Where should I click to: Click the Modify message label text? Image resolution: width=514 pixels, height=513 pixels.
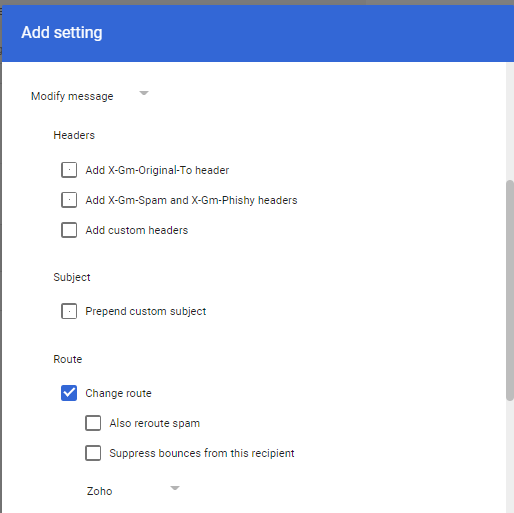[x=72, y=96]
